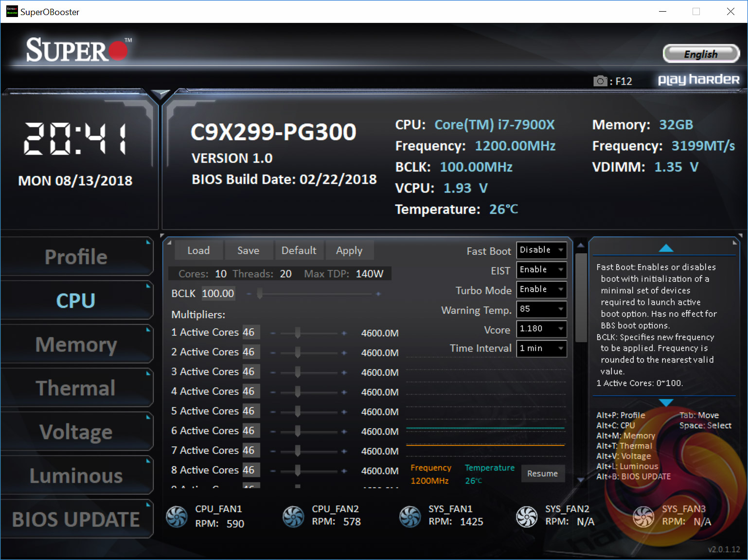748x560 pixels.
Task: Click the CPU frequency value 1200.00MHz
Action: (515, 146)
